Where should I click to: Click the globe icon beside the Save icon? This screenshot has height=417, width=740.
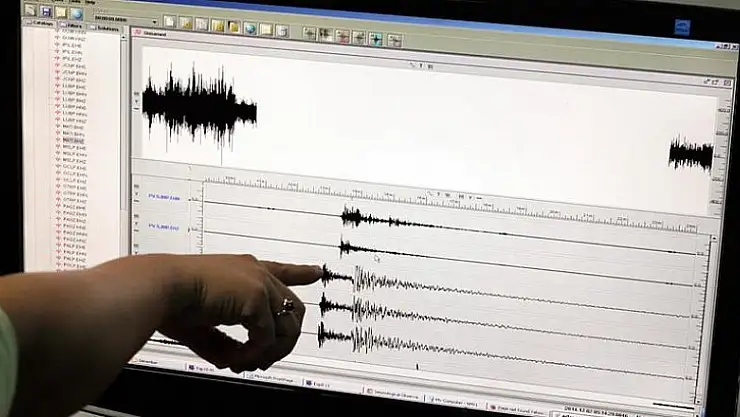[x=76, y=13]
